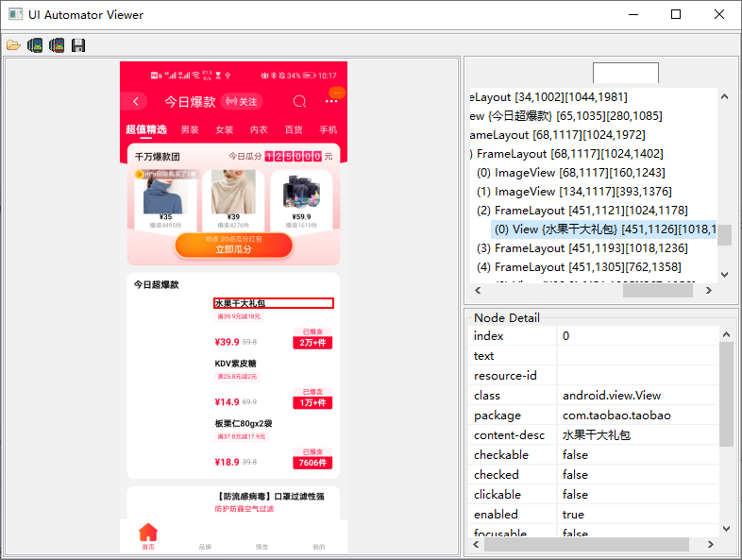Click the clickable row false value
The width and height of the screenshot is (742, 560).
click(575, 494)
